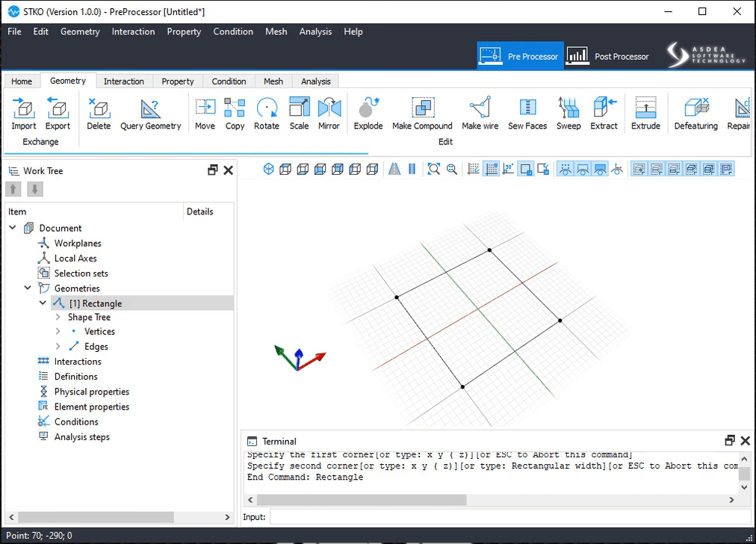Select the Extract tool
The width and height of the screenshot is (756, 544).
click(604, 114)
